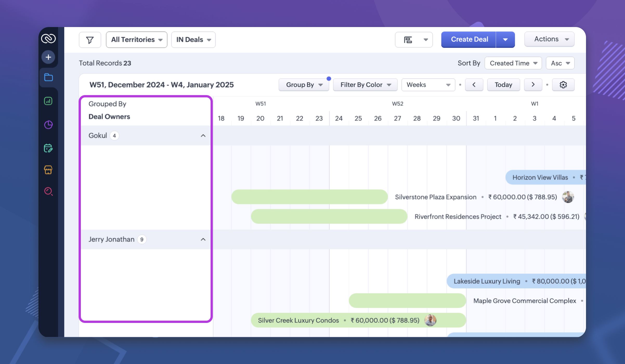Click the Zoho logo at the sidebar top
This screenshot has width=625, height=364.
coord(48,38)
